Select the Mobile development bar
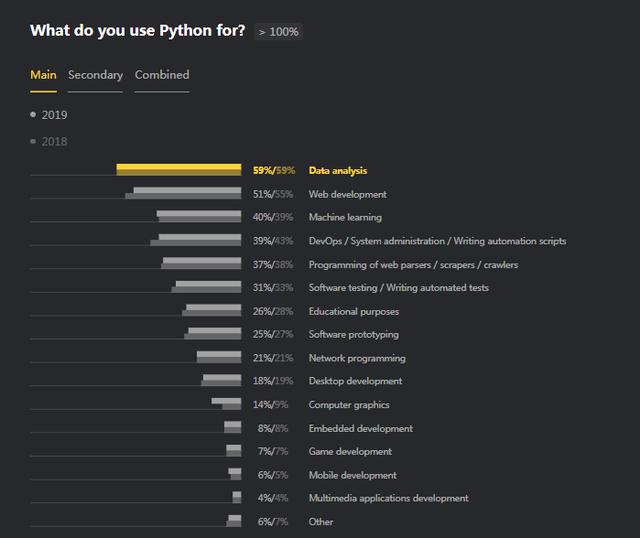The height and width of the screenshot is (538, 640). point(235,474)
